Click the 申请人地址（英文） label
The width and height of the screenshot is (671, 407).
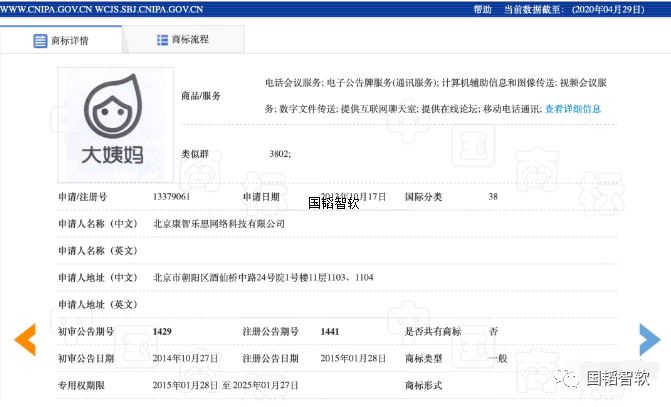(x=98, y=304)
